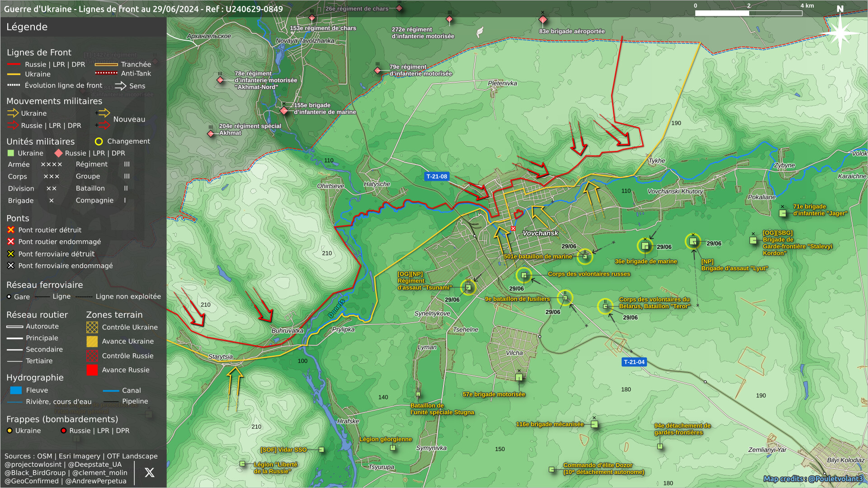Viewport: 868px width, 488px height.
Task: Click the Vovchansk city label
Action: 540,233
